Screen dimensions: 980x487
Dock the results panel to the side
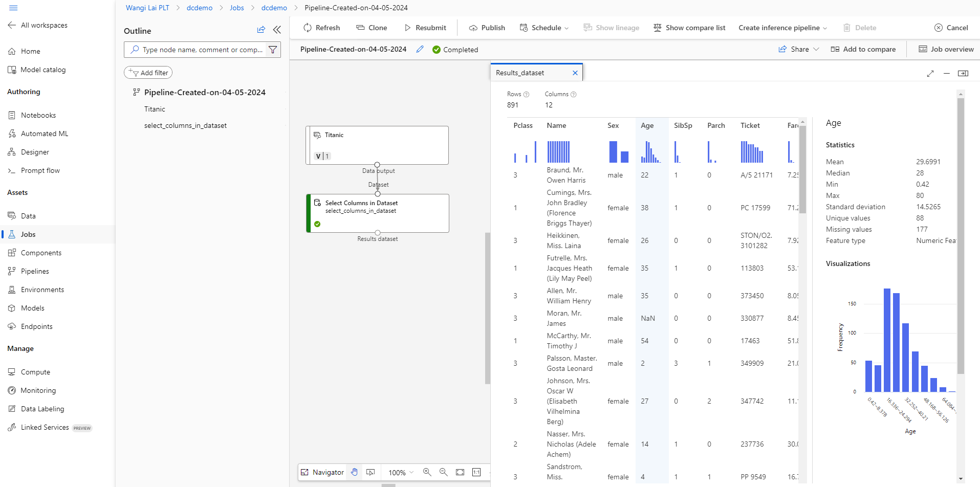click(963, 73)
